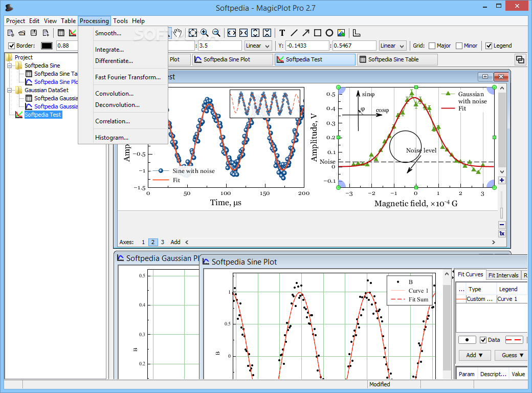The height and width of the screenshot is (393, 532).
Task: Open the Tools menu
Action: 120,20
